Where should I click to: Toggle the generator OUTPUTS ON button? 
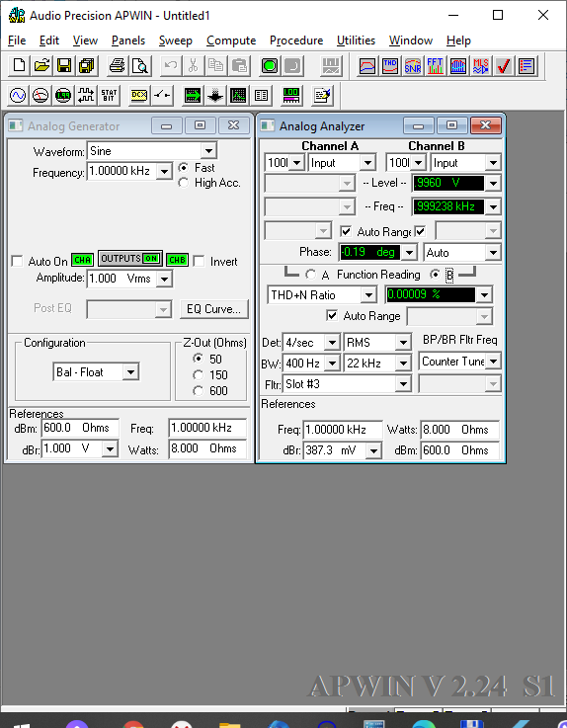click(130, 259)
